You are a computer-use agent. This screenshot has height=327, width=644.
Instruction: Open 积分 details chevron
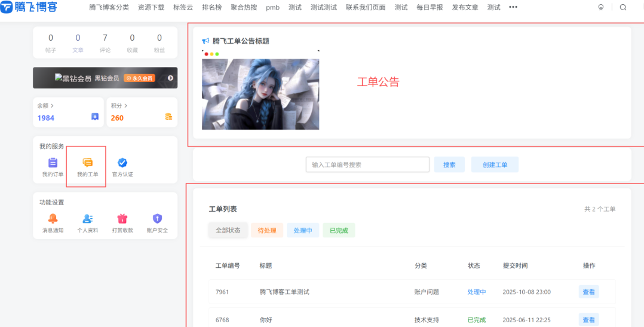click(x=125, y=106)
